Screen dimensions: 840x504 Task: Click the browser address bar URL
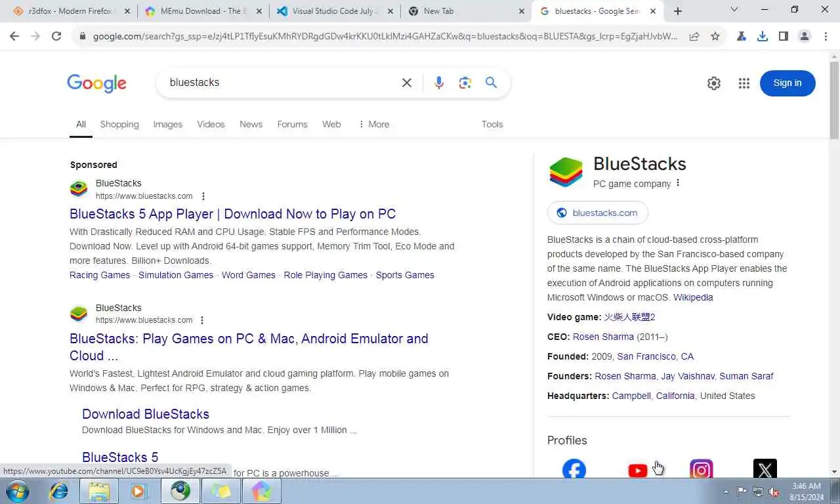tap(385, 37)
